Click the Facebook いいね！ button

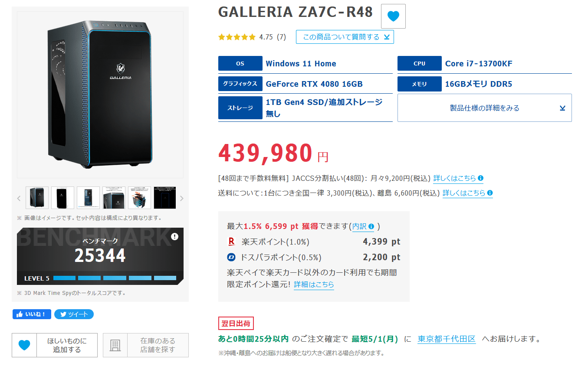(32, 314)
